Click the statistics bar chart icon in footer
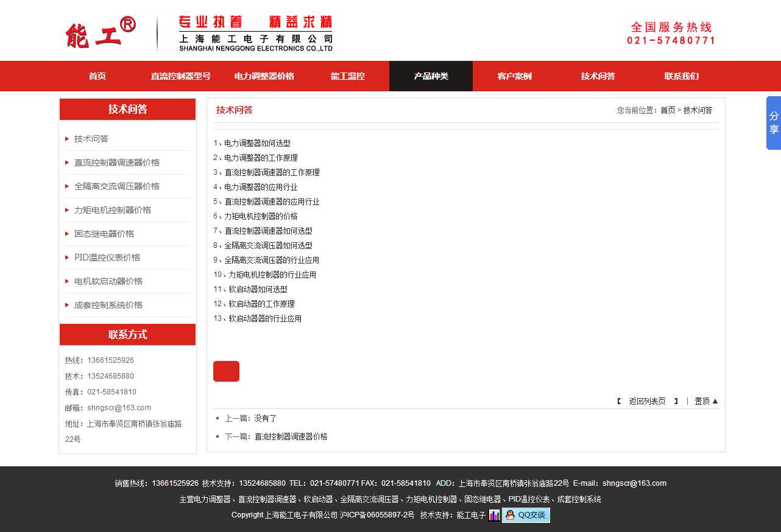Screen dimensions: 781x532 tap(494, 516)
